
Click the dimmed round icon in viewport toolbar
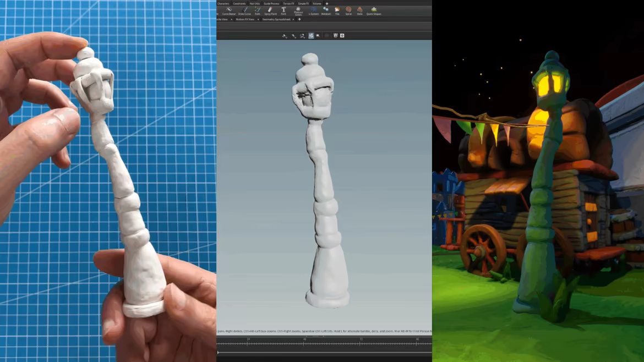(x=327, y=36)
